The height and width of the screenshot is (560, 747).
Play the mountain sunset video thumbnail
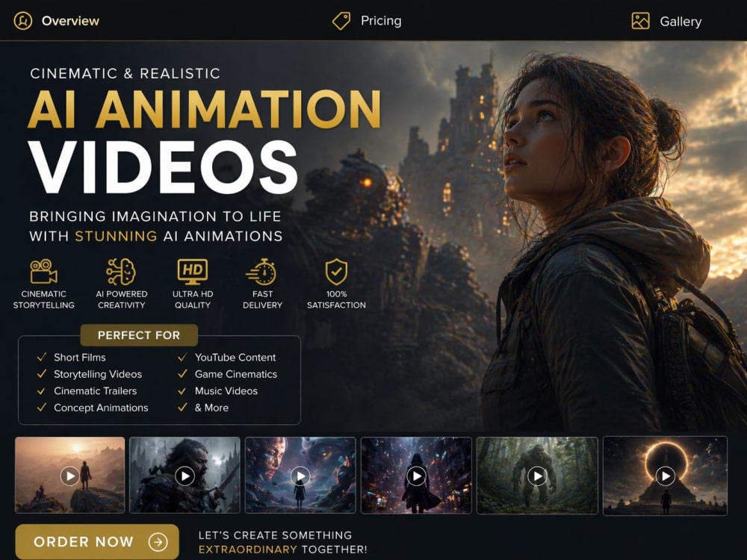tap(70, 475)
